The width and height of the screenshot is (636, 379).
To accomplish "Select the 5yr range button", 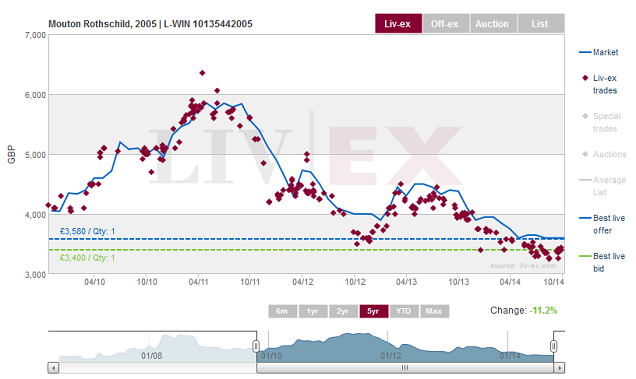I will pos(374,311).
